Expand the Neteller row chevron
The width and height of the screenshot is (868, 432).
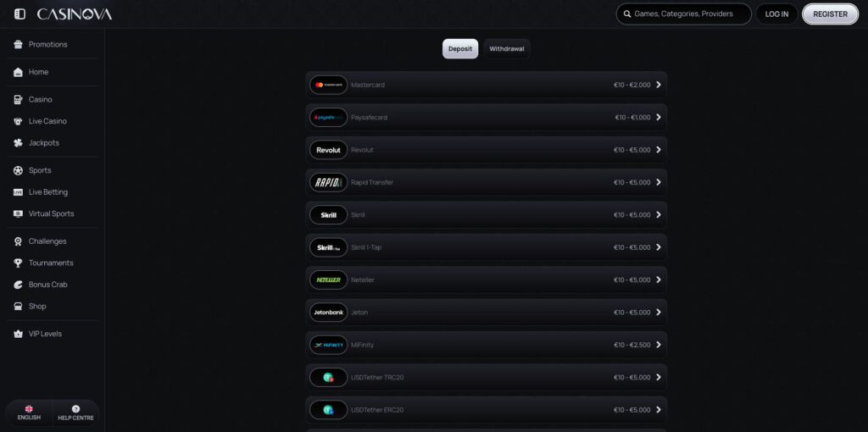[x=658, y=280]
